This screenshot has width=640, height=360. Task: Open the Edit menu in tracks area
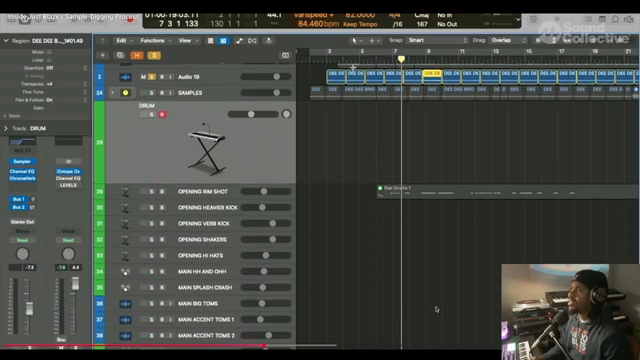(124, 40)
